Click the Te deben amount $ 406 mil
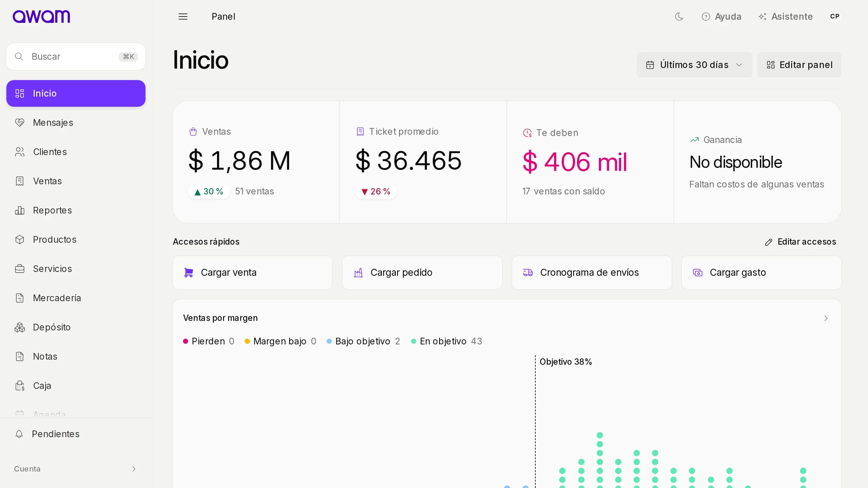868x488 pixels. coord(574,162)
